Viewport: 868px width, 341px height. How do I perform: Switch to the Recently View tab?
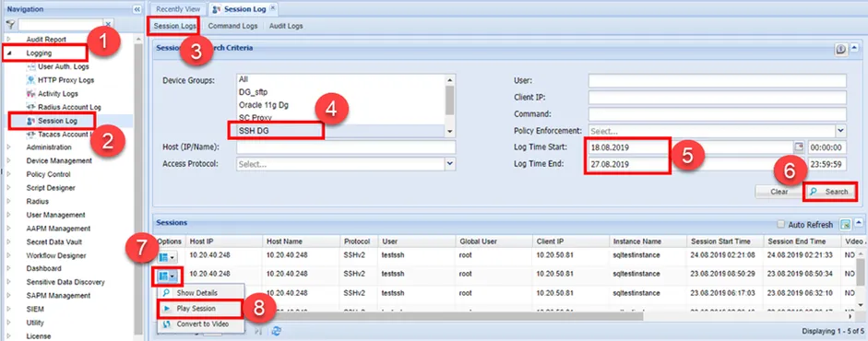[x=178, y=9]
